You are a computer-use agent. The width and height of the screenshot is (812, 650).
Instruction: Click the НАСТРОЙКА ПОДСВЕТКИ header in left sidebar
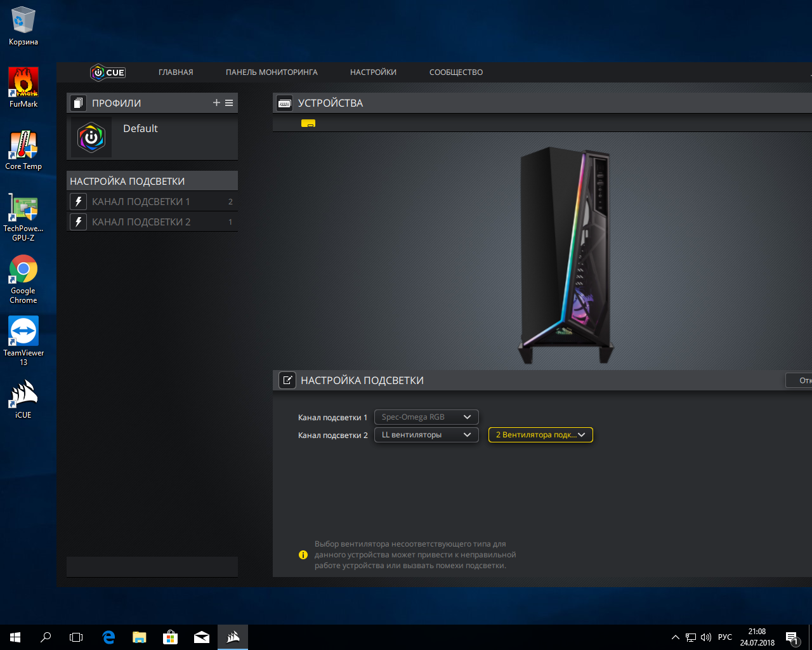[x=152, y=181]
